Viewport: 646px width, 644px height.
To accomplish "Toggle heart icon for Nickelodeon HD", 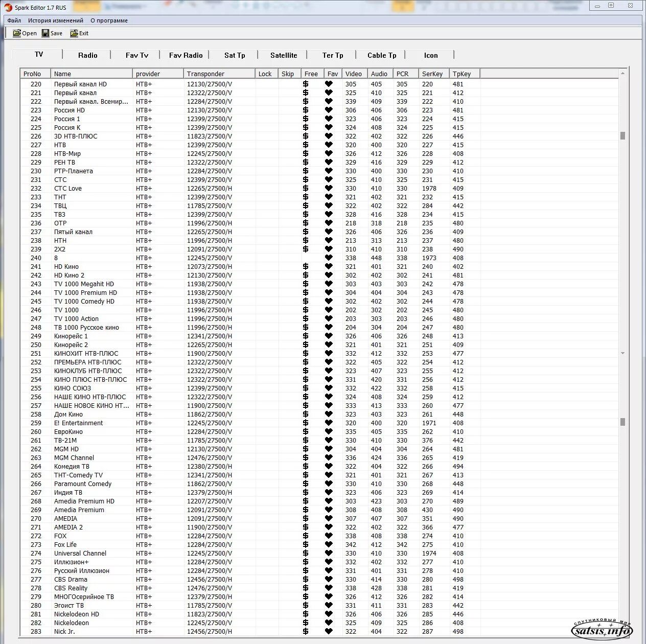I will tap(329, 614).
